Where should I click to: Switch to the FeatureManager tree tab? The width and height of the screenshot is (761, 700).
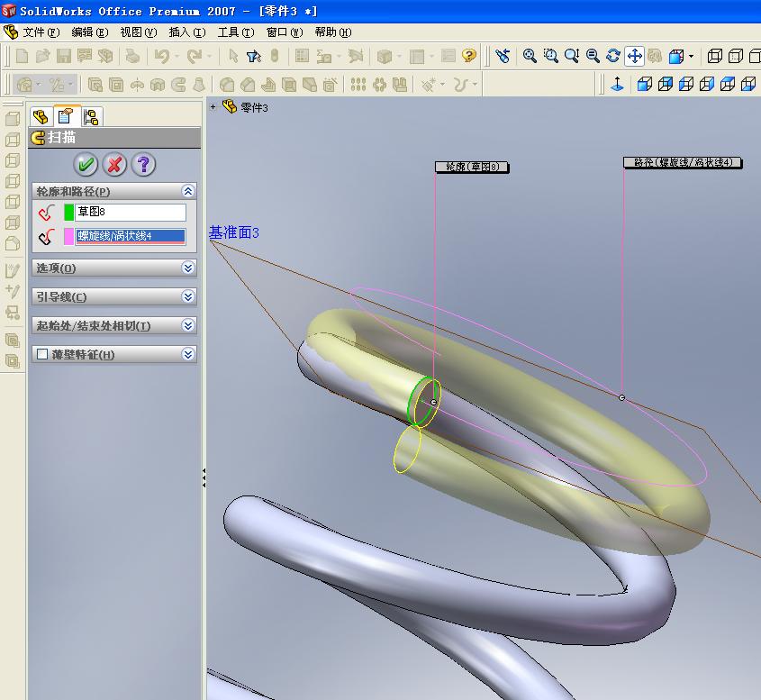tap(41, 116)
